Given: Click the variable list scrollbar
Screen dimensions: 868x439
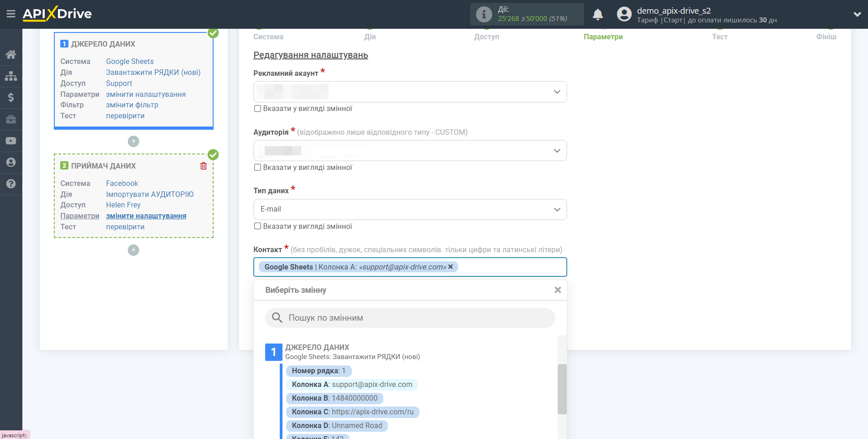Looking at the screenshot, I should (x=562, y=389).
